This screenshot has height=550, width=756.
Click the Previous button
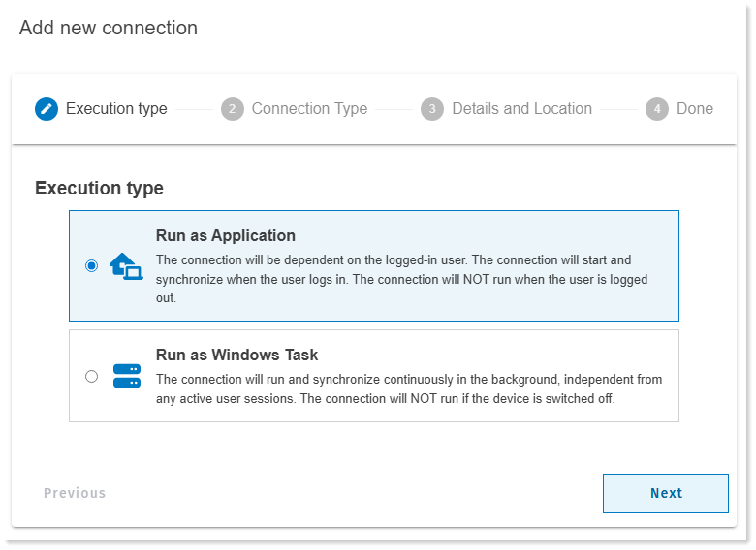(75, 493)
